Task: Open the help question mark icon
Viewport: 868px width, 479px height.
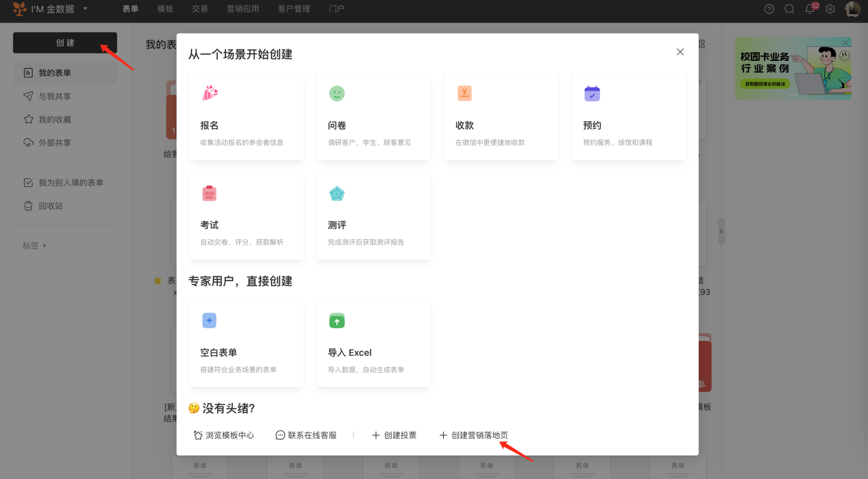Action: coord(769,9)
